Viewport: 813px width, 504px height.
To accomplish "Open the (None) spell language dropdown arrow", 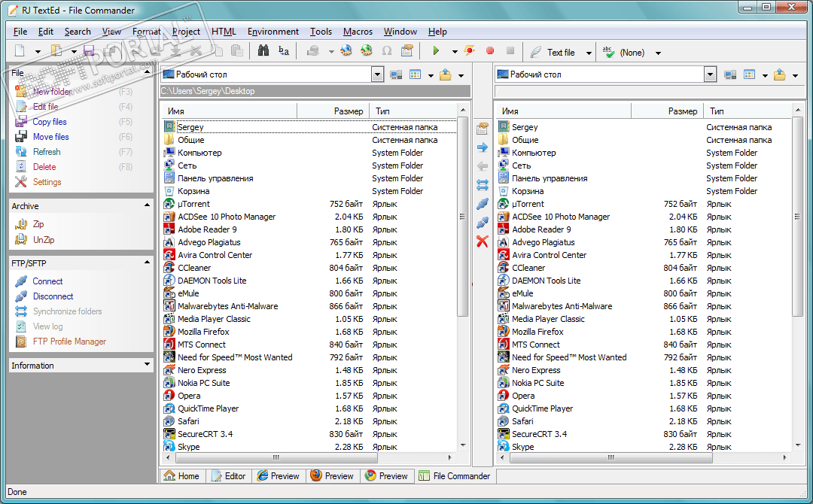I will tap(658, 53).
